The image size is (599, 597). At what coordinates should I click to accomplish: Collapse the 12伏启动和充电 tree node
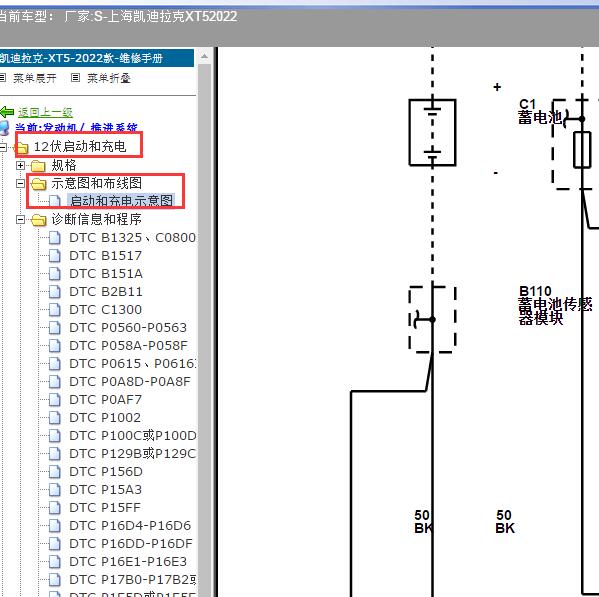[x=3, y=147]
